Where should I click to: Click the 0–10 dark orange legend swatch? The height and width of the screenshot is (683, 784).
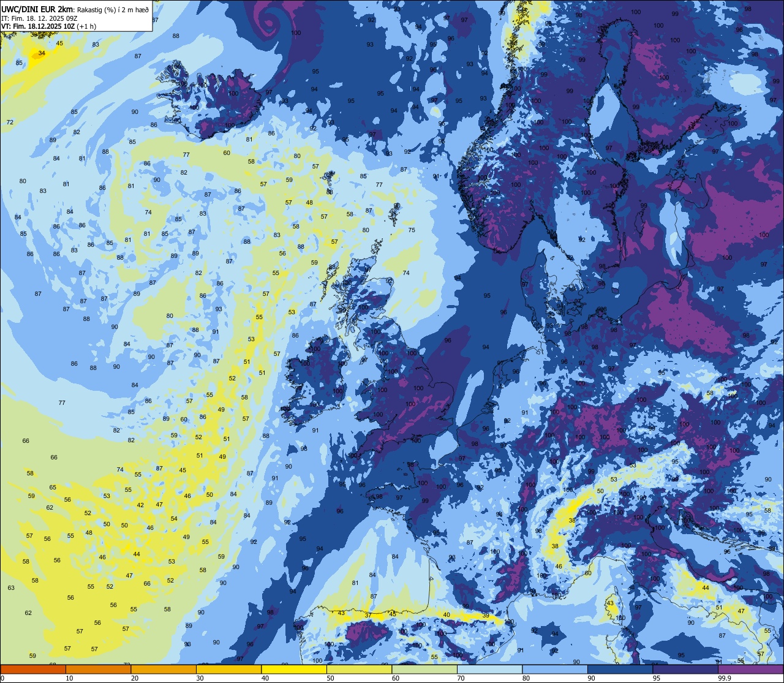[33, 670]
